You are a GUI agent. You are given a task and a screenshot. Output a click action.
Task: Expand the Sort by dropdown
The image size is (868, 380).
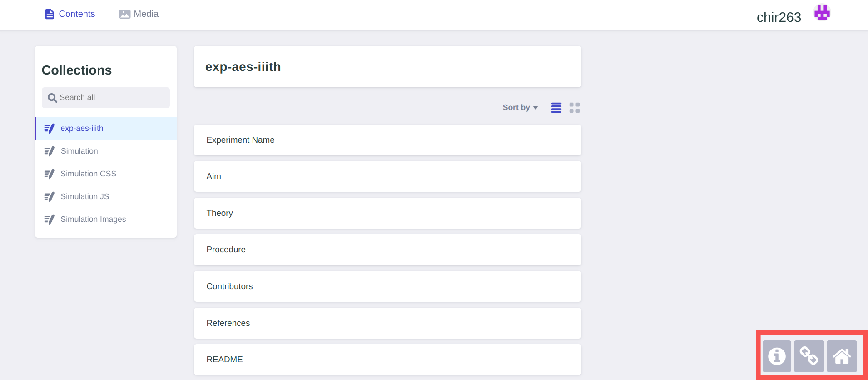coord(520,108)
